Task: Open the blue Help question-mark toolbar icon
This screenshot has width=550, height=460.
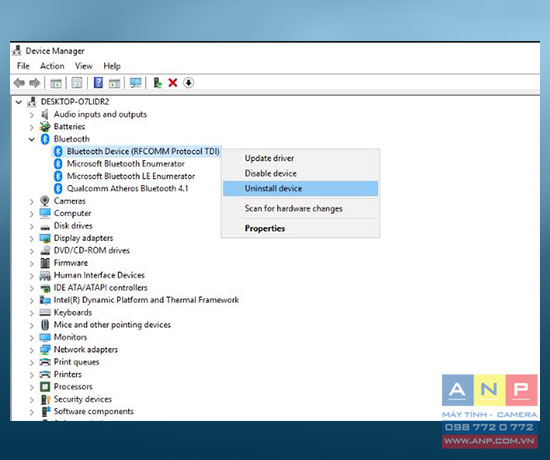Action: (99, 83)
